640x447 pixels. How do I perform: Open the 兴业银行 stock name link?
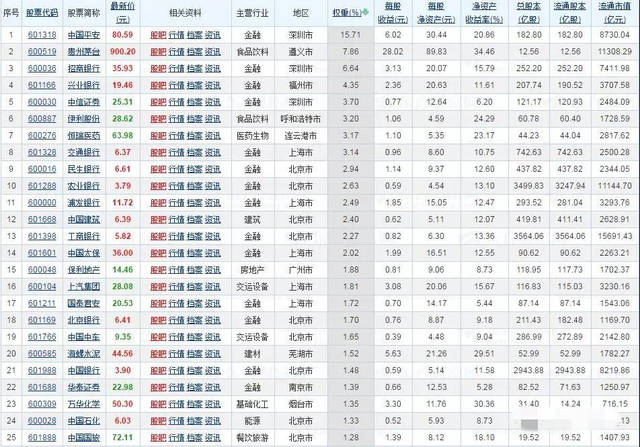(x=84, y=85)
